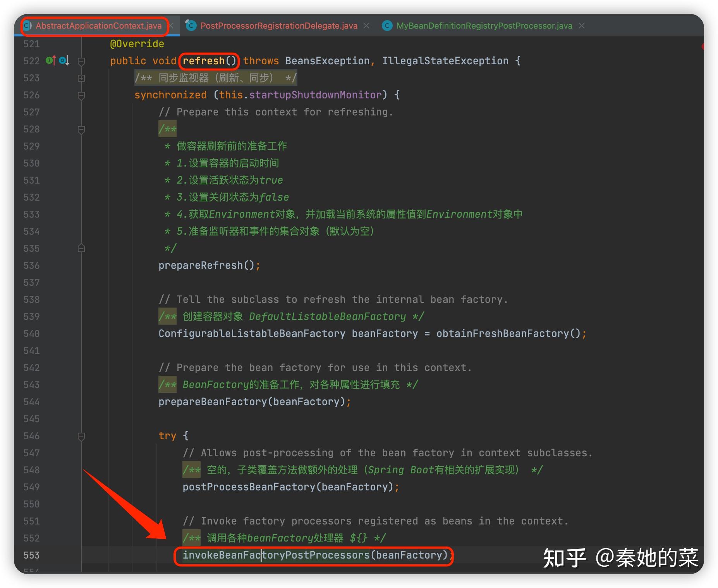The width and height of the screenshot is (718, 588).
Task: Close the MyBeanDefinitionRegistryPostProcessor.java tab
Action: pos(581,26)
